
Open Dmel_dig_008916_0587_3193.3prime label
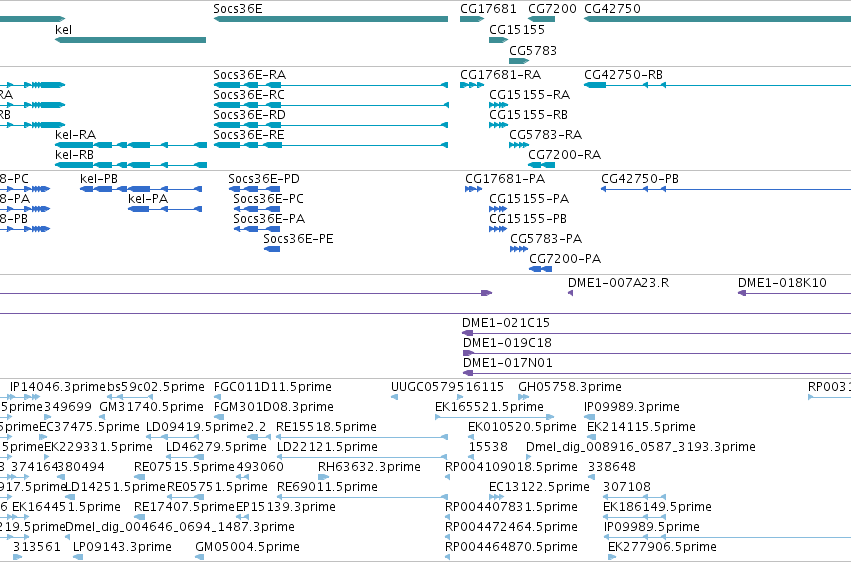point(641,447)
